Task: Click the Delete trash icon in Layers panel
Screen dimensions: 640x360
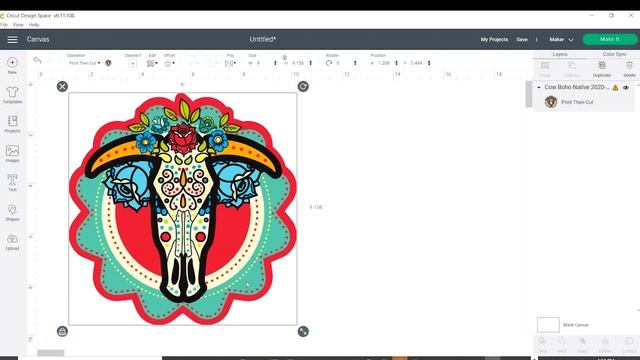Action: click(x=629, y=66)
